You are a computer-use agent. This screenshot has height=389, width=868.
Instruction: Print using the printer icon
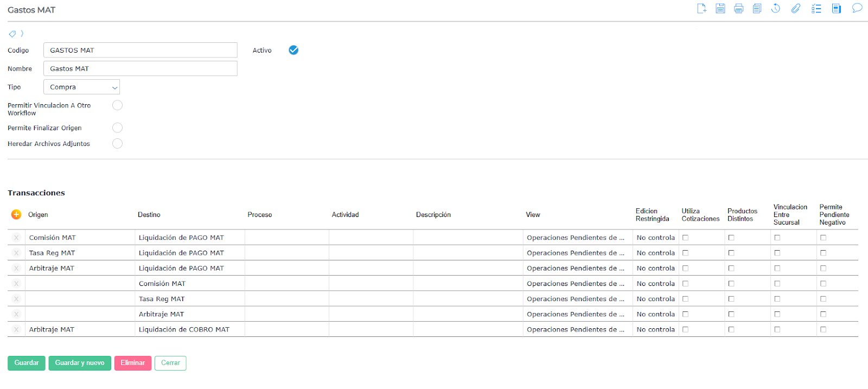738,8
